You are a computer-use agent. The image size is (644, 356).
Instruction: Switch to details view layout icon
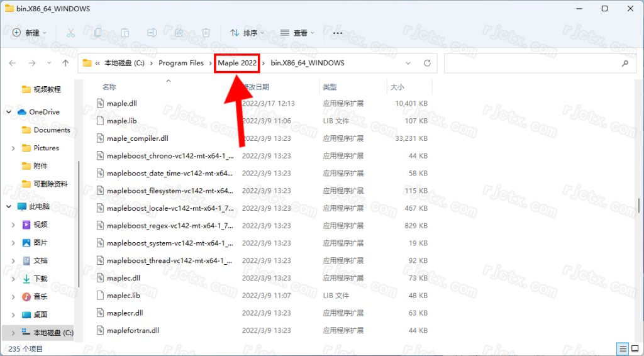[x=622, y=348]
